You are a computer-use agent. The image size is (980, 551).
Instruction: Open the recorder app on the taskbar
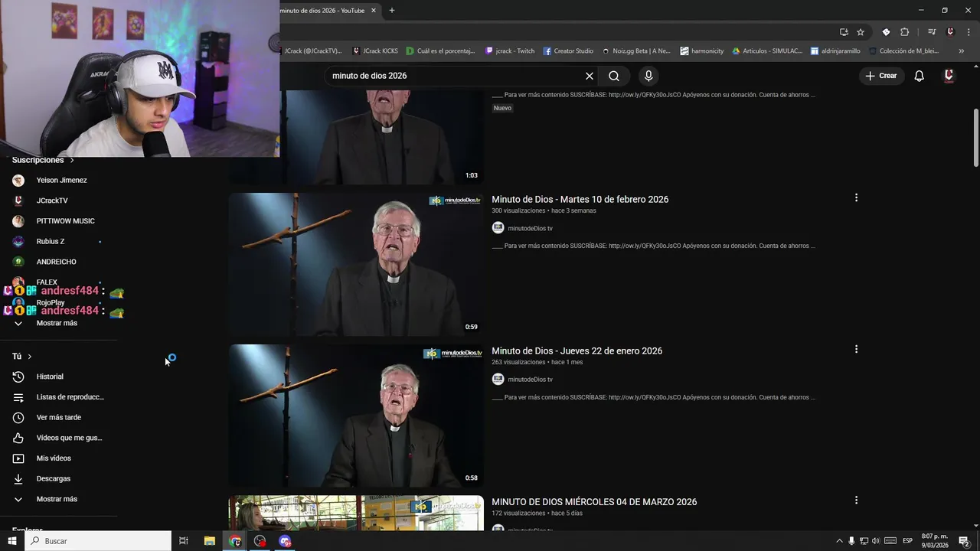(260, 541)
